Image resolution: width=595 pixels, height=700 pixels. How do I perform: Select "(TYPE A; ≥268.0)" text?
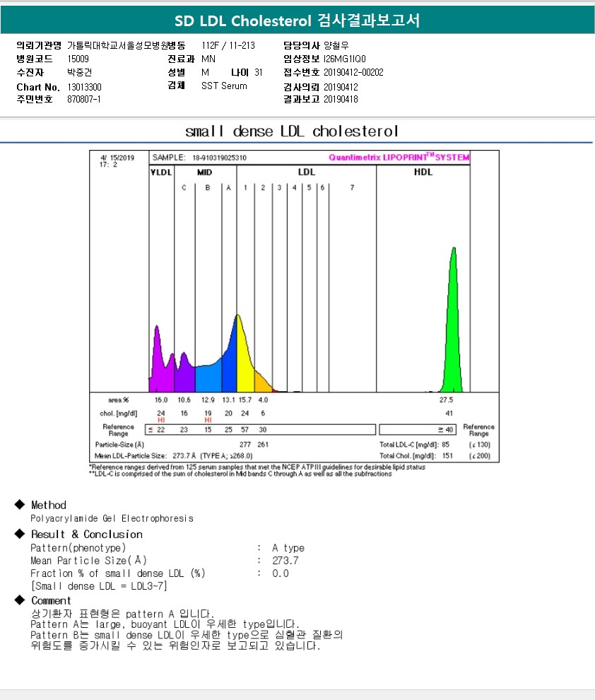tap(227, 456)
